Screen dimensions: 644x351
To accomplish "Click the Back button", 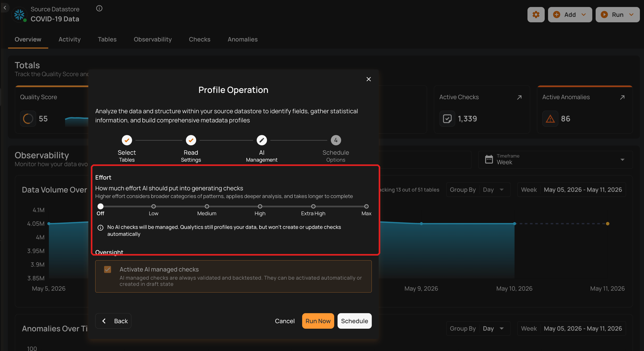I will [113, 321].
